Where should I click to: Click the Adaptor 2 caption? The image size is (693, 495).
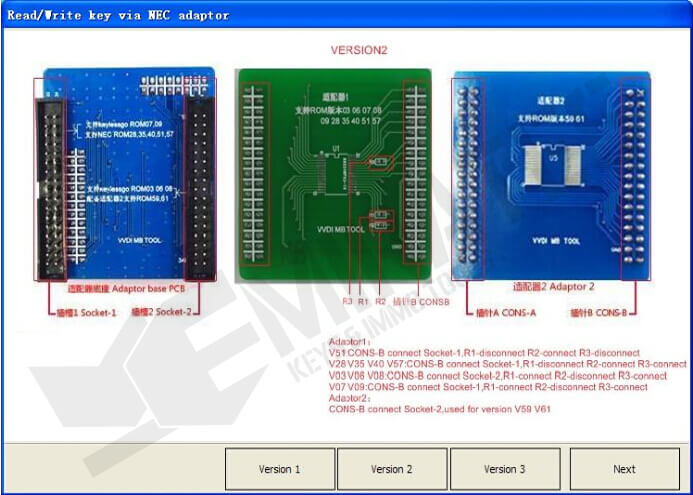pyautogui.click(x=553, y=286)
